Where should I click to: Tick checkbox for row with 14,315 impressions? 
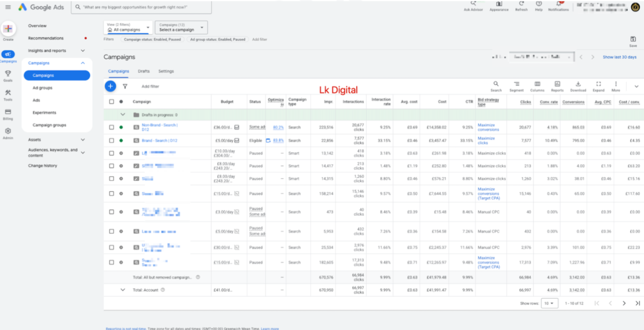[x=112, y=179]
